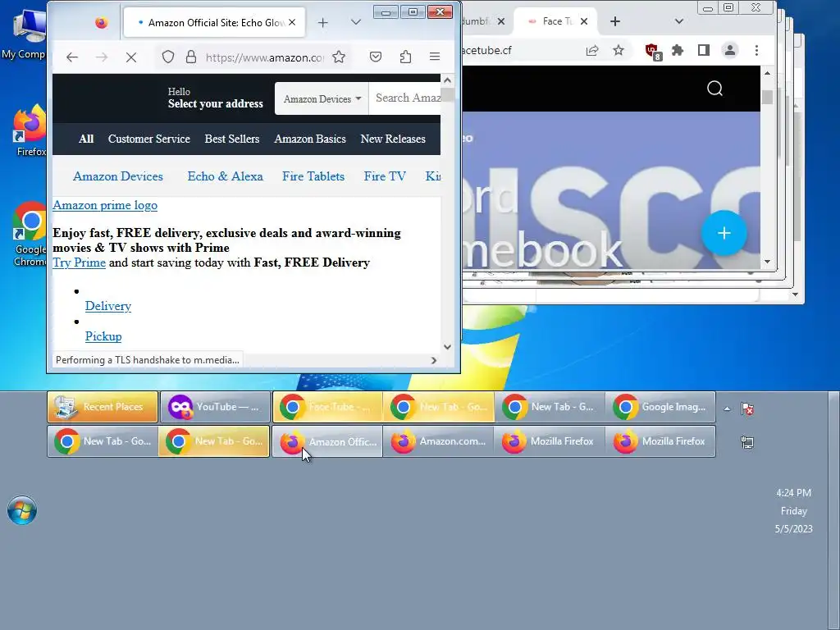
Task: Open the uBlock Origin extension icon
Action: (653, 52)
